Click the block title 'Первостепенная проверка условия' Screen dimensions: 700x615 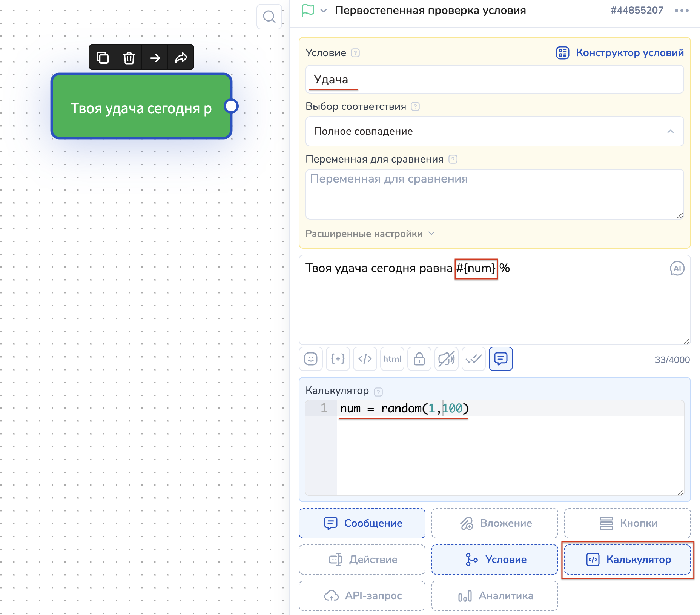[x=430, y=11]
